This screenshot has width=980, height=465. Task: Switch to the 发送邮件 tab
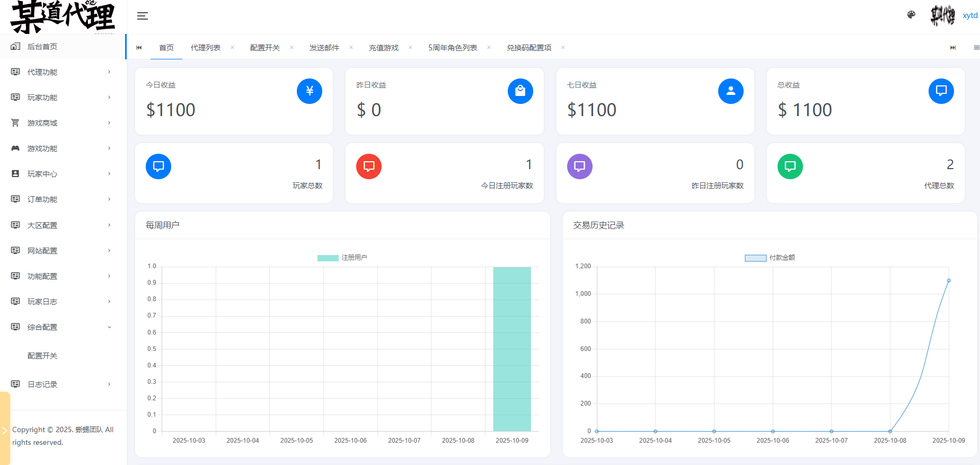pyautogui.click(x=324, y=48)
